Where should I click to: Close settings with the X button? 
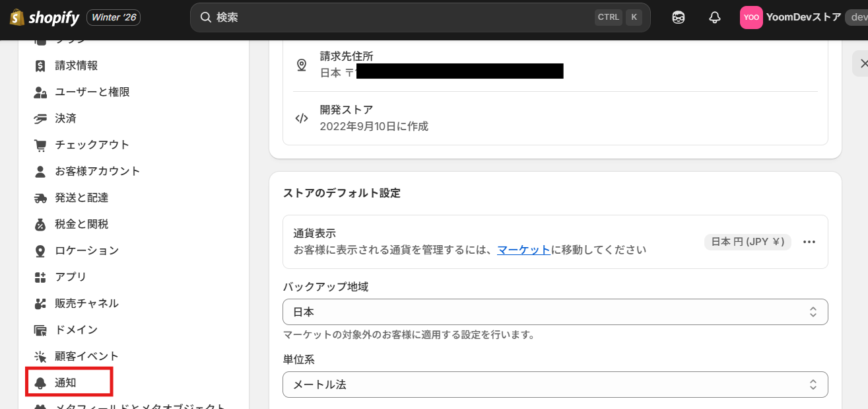pyautogui.click(x=862, y=63)
